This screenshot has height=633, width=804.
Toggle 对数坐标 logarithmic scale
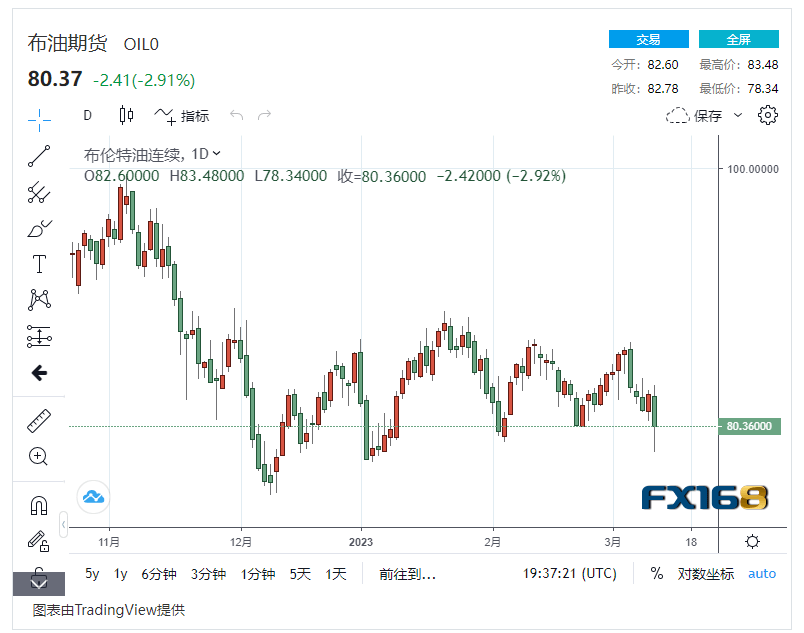pyautogui.click(x=706, y=574)
